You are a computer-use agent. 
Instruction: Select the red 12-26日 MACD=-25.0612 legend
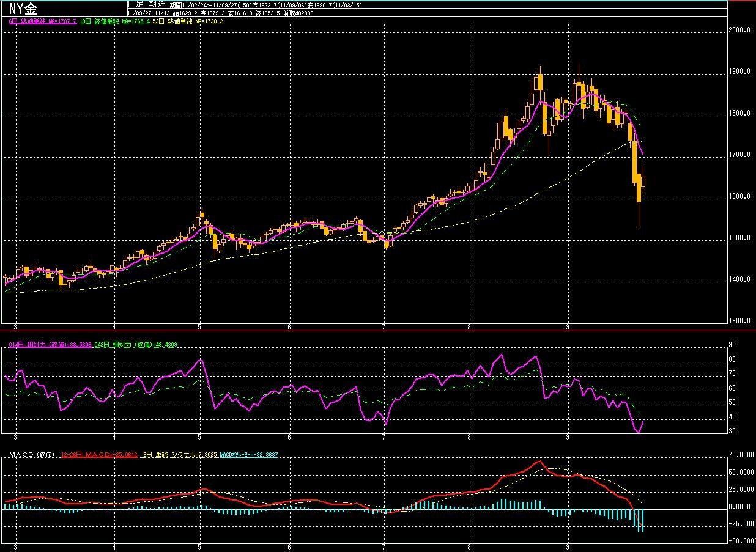pos(99,455)
